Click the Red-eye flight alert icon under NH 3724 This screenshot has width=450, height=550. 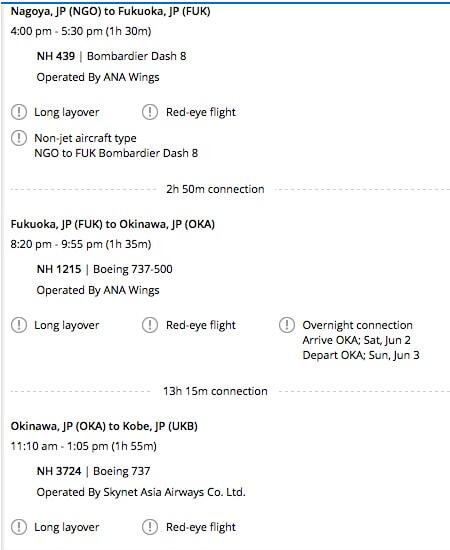coord(150,527)
